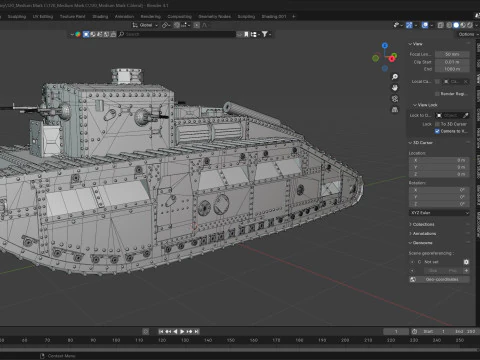Screen dimensions: 480x360
Task: Toggle snapping magnet icon
Action: 177,25
